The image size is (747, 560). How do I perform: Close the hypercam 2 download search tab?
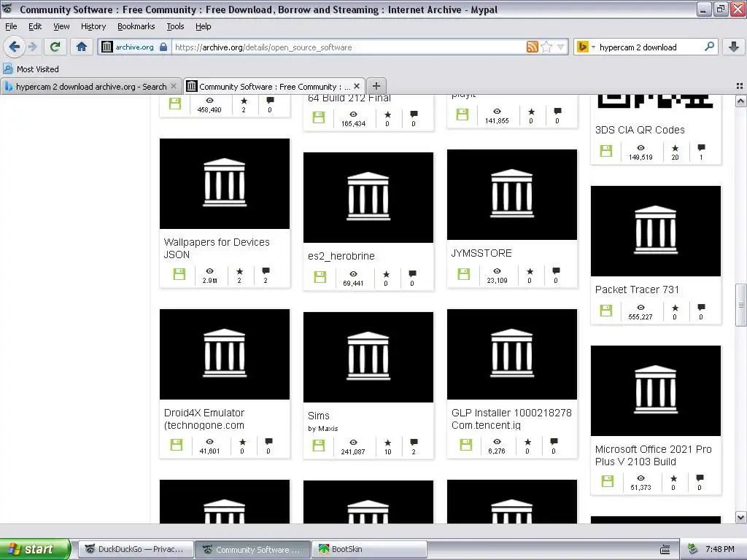click(174, 86)
